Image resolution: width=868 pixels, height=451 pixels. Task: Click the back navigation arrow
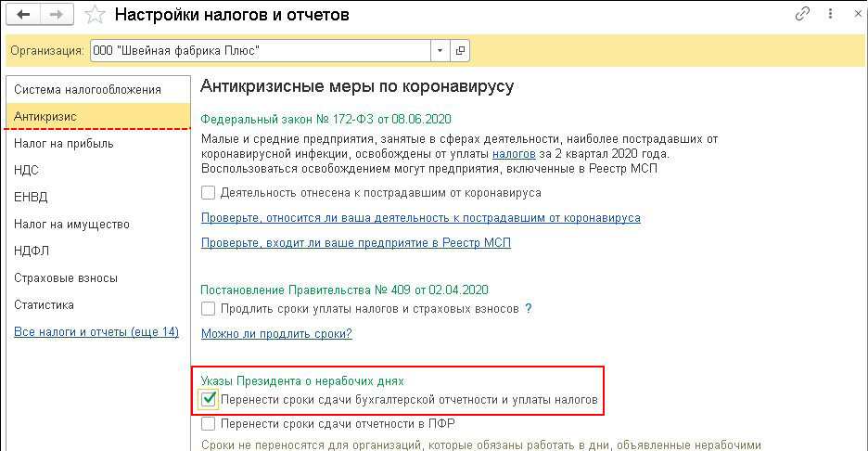[23, 15]
